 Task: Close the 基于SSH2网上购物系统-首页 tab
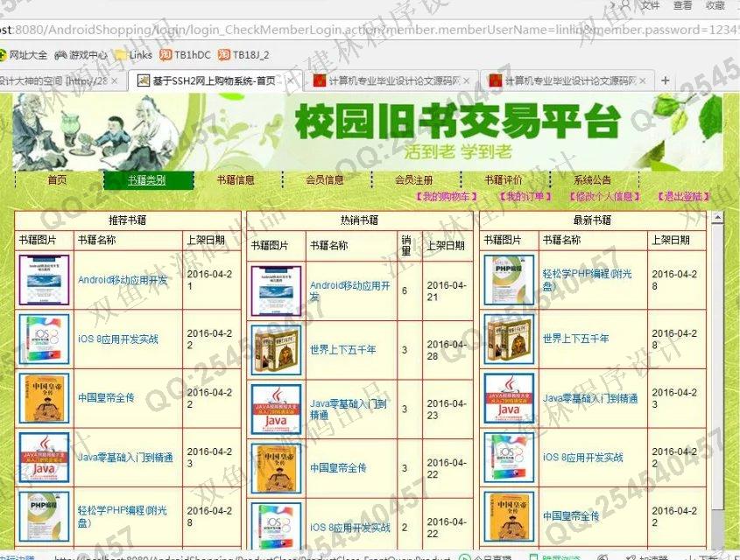click(x=291, y=81)
